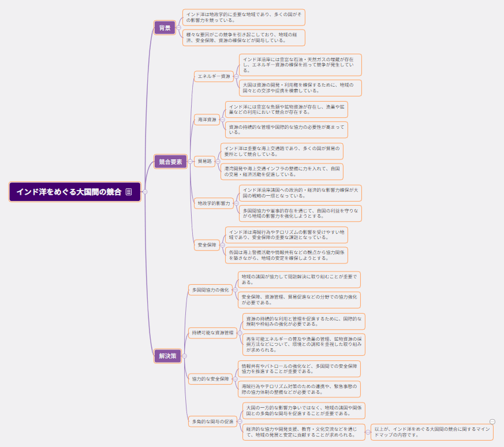504x447 pixels.
Task: Select the final summary node starting with 以上が
Action: [x=432, y=431]
